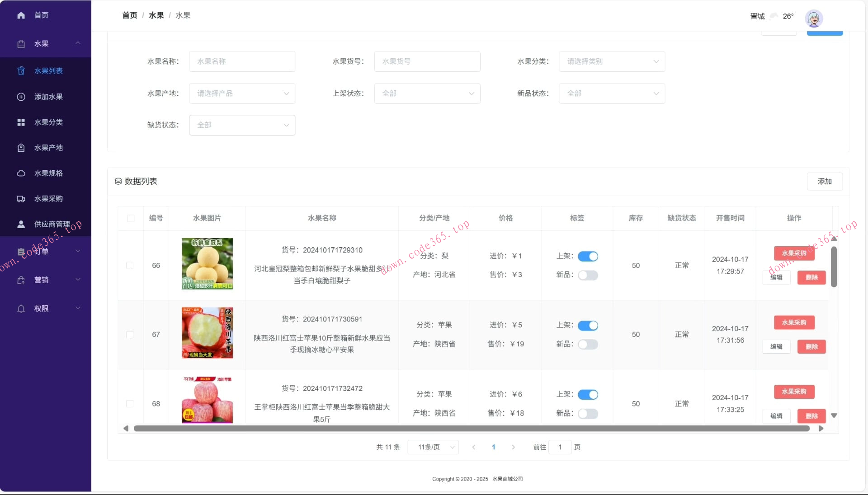Check the row checkbox for item 68
Image resolution: width=868 pixels, height=495 pixels.
pos(130,404)
